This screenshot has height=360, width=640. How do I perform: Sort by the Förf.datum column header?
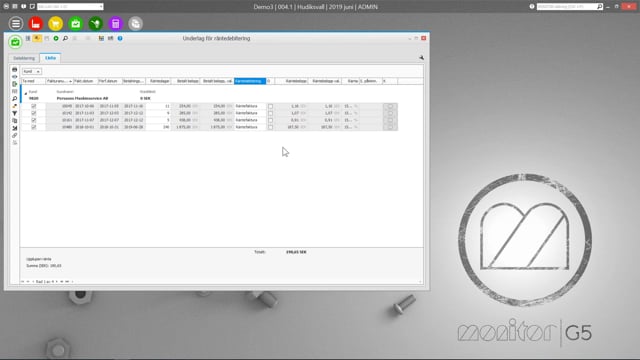pos(110,81)
